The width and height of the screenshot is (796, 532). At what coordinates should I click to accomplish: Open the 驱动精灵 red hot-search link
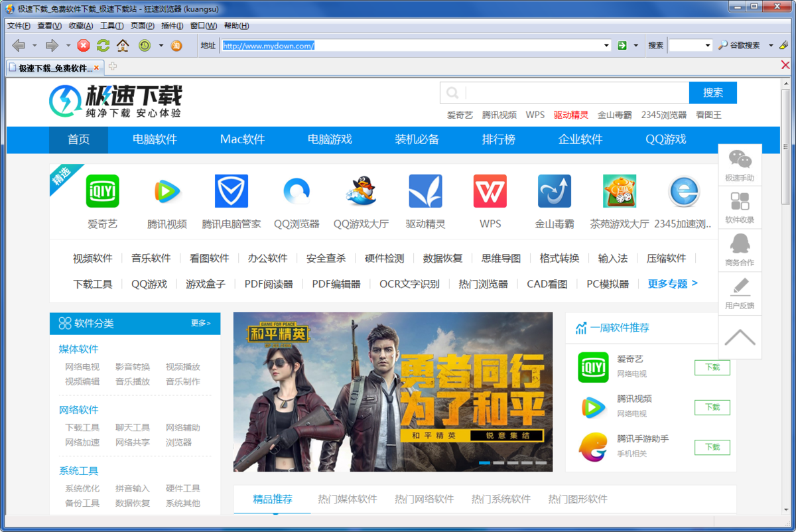(x=571, y=115)
